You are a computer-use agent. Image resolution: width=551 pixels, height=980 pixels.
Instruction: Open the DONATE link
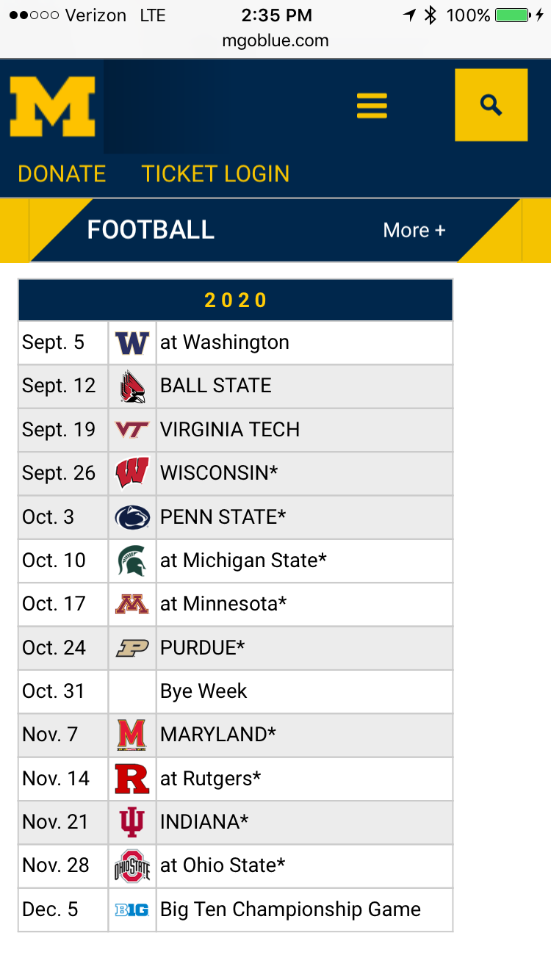click(62, 174)
